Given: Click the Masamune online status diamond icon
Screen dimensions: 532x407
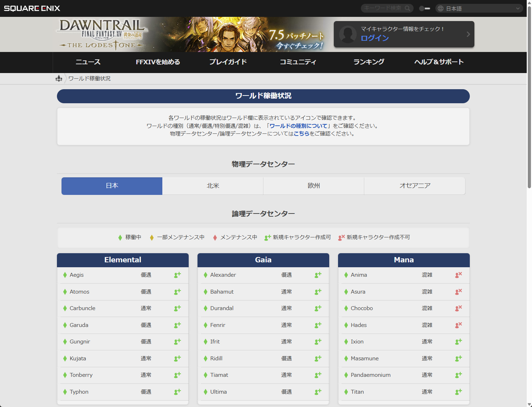Looking at the screenshot, I should tap(346, 359).
